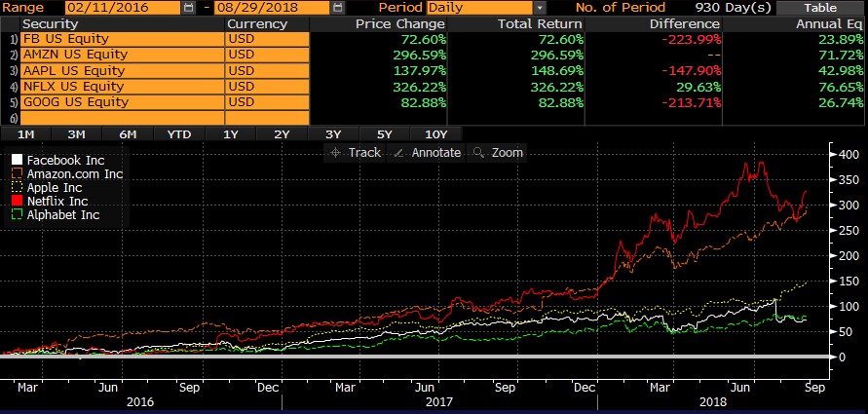Select the 6M range tab

(x=128, y=134)
